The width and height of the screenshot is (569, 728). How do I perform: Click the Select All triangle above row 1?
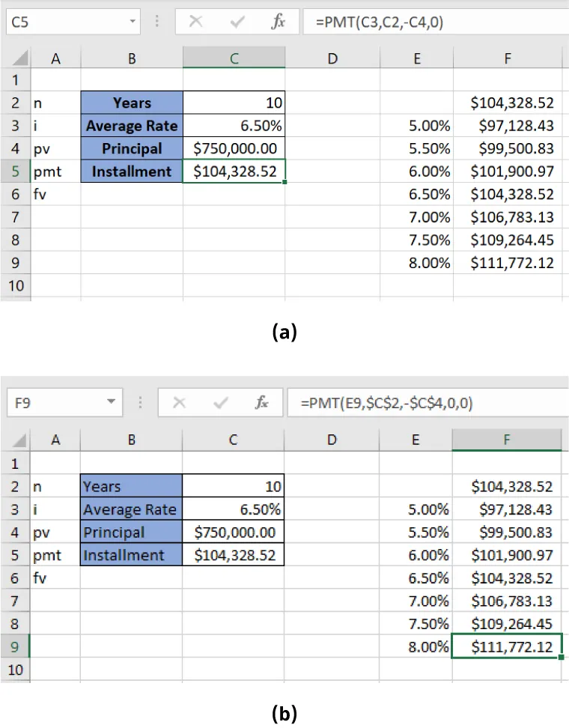pos(19,57)
